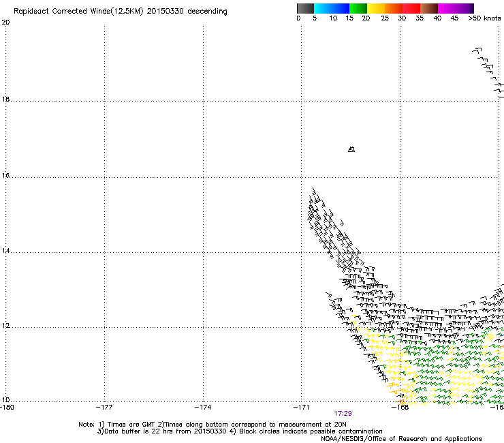Click the legend scale value '45'
Viewport: 504px width, 443px height.
(x=454, y=18)
